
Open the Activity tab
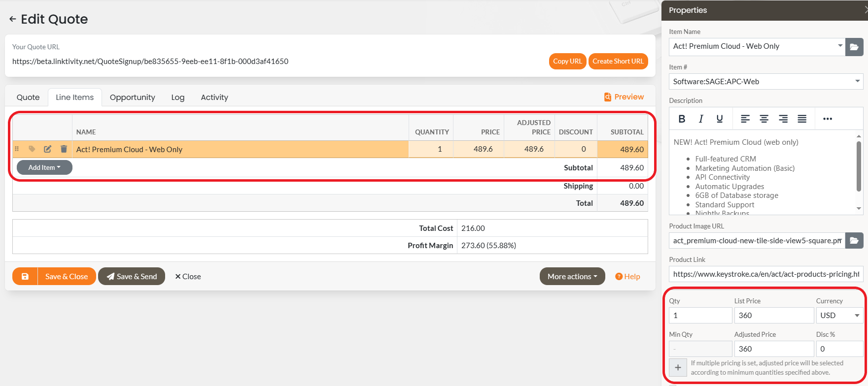[x=214, y=97]
